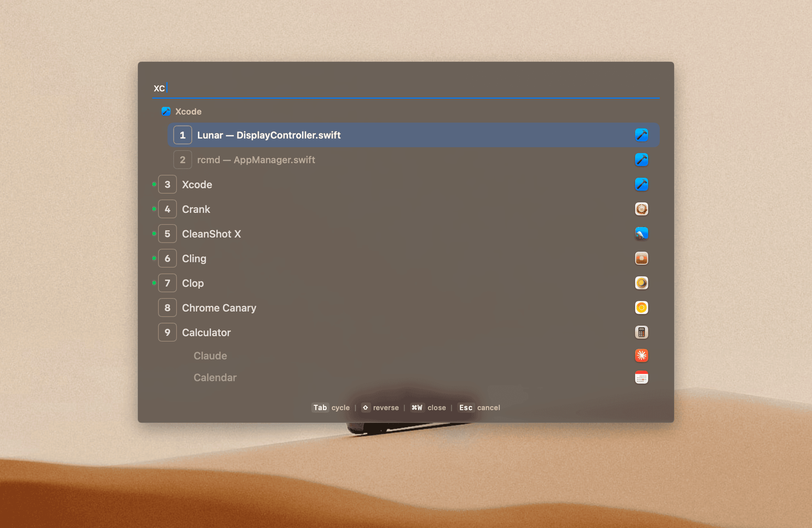Click Xcode hammer icon in the rcmd row
Screen dimensions: 812x528
pos(641,159)
